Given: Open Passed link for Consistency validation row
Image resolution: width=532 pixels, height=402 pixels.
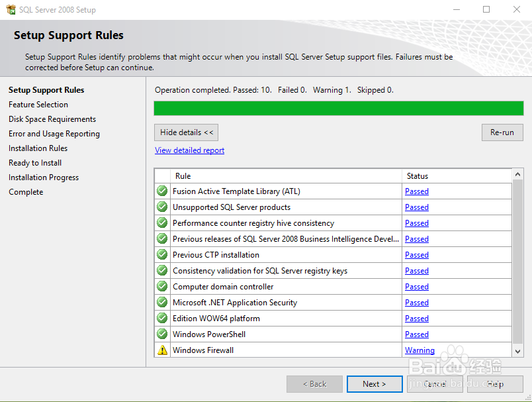Looking at the screenshot, I should point(417,271).
